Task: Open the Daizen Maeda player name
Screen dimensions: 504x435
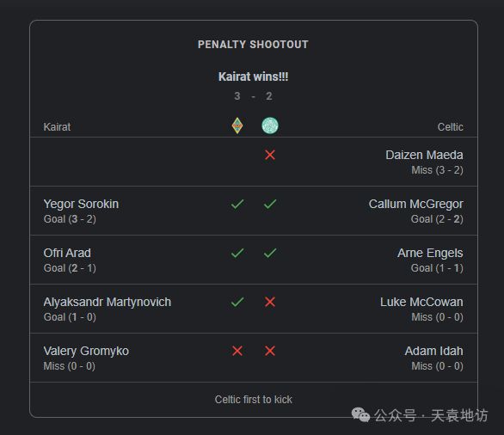Action: [x=424, y=156]
